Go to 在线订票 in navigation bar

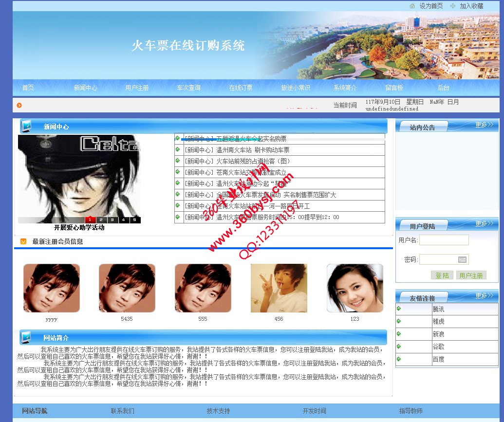(241, 88)
